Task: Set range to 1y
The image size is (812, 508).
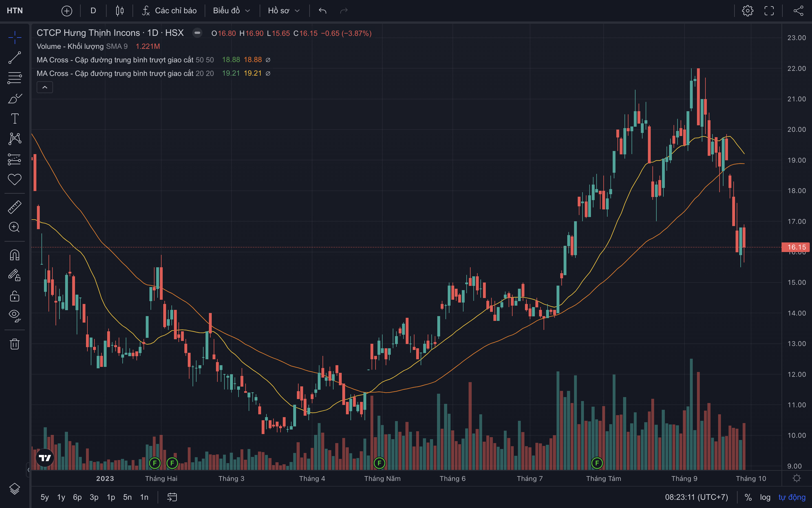Action: coord(61,497)
